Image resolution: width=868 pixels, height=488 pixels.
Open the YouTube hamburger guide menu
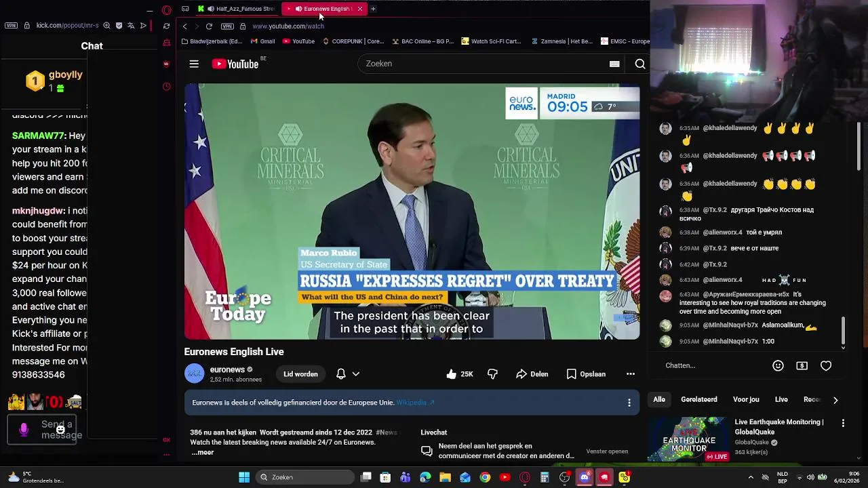click(194, 64)
